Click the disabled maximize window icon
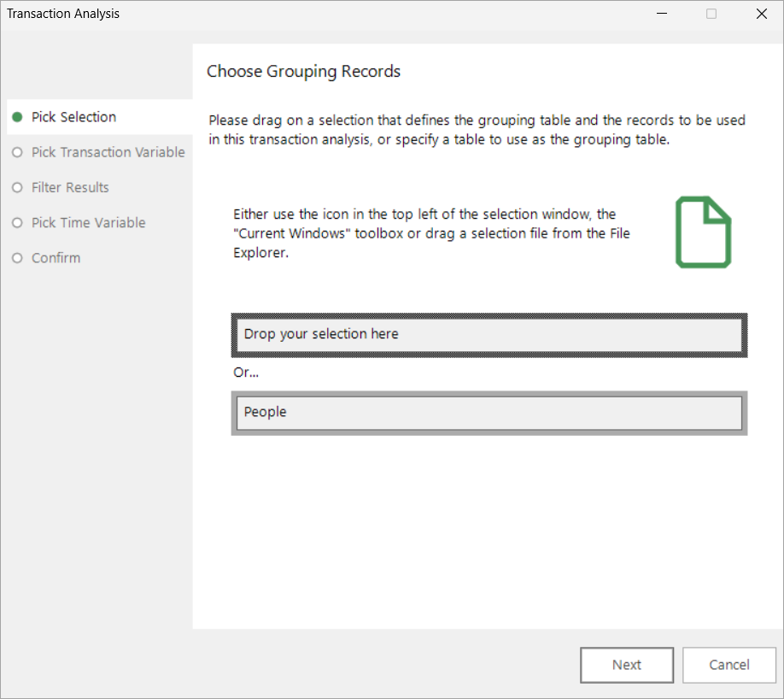 pyautogui.click(x=711, y=14)
